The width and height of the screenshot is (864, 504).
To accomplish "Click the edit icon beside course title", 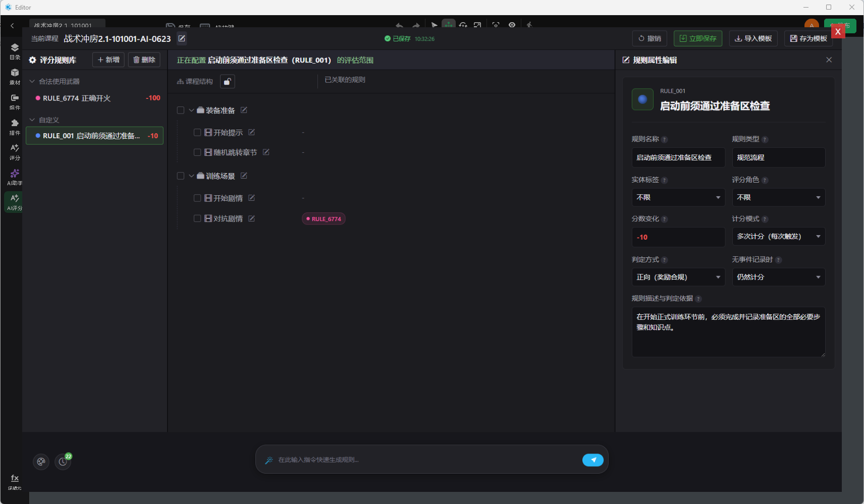I will click(182, 38).
